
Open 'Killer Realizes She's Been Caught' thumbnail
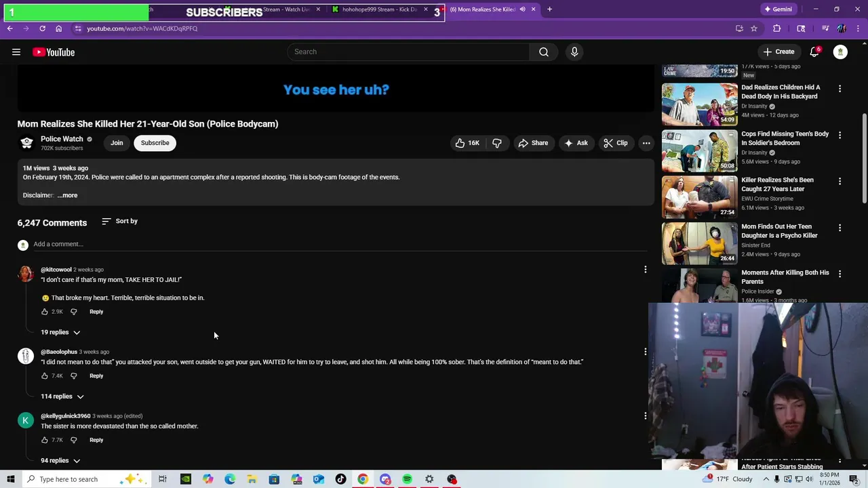[x=699, y=197]
